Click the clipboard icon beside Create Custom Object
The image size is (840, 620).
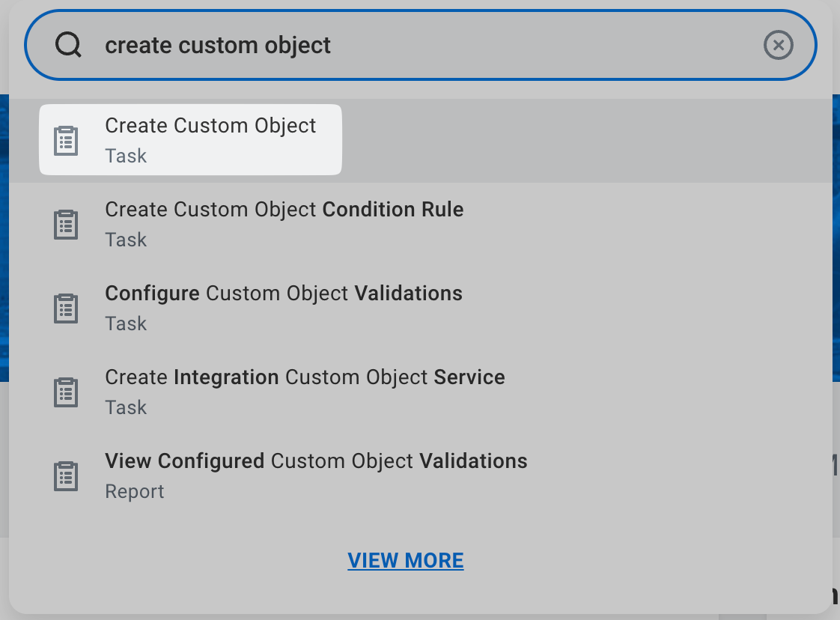click(x=66, y=141)
